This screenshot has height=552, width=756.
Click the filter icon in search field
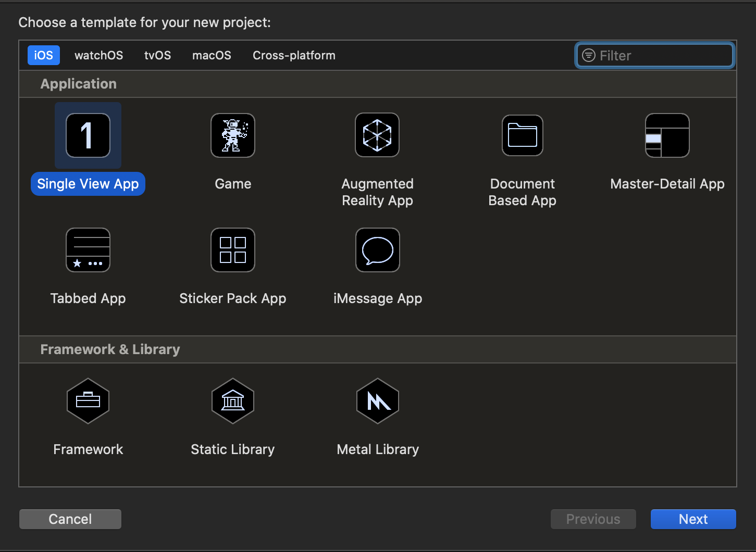coord(589,55)
